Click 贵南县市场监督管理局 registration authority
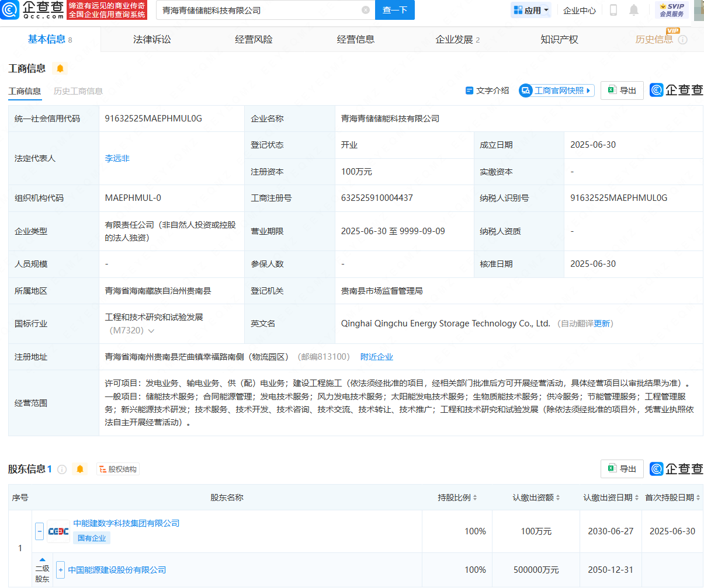704x588 pixels. pos(382,291)
